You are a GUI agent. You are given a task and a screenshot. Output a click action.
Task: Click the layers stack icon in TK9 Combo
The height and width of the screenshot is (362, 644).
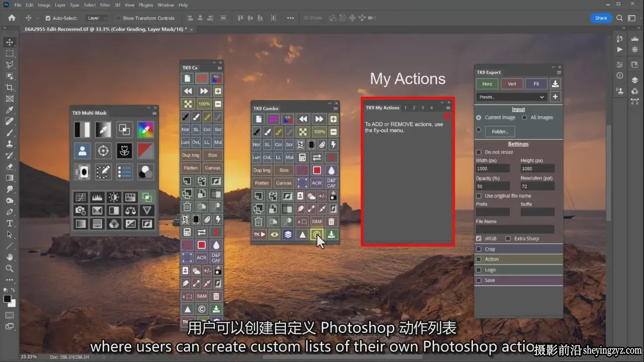(288, 234)
